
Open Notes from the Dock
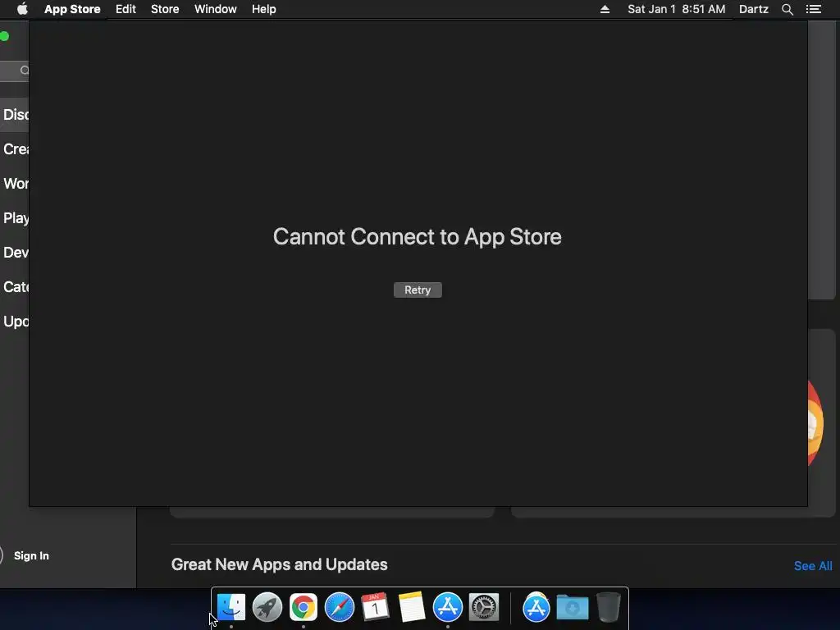coord(412,607)
